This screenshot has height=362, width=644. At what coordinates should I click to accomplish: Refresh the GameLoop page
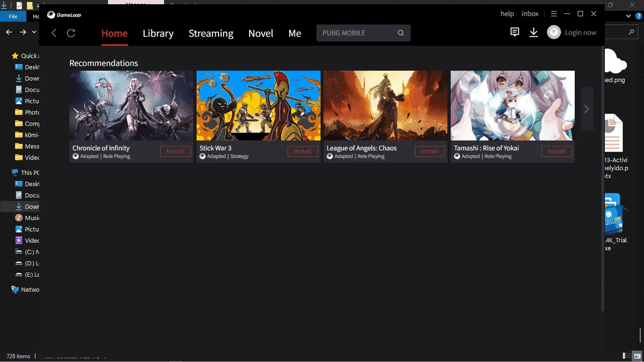pyautogui.click(x=71, y=33)
